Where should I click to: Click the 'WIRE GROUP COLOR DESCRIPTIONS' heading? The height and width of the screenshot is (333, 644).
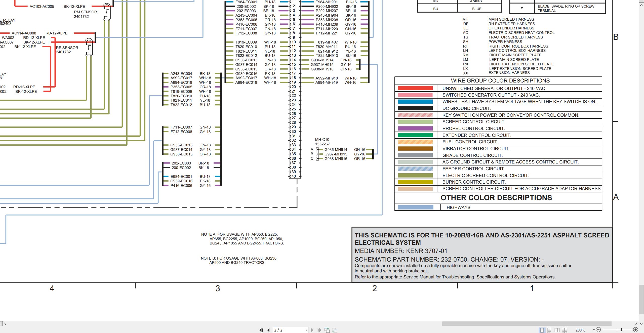pyautogui.click(x=500, y=81)
